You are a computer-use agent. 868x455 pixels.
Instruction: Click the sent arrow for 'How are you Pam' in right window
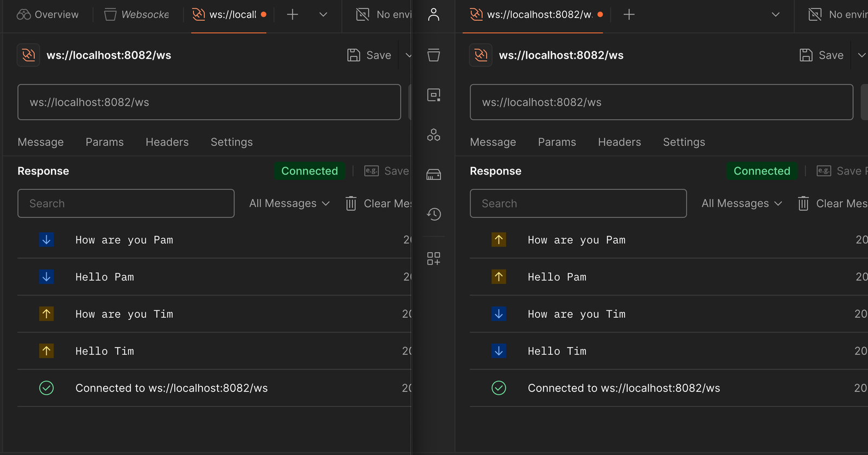pyautogui.click(x=499, y=240)
